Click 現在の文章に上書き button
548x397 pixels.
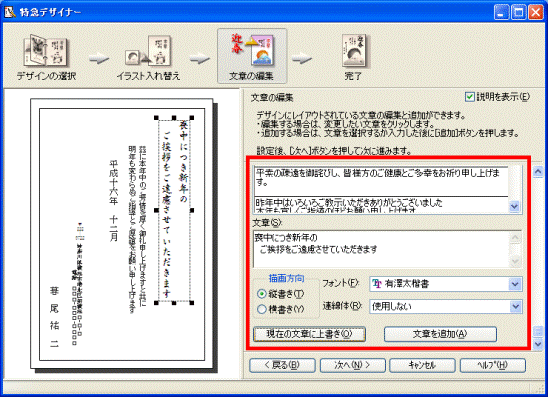point(309,334)
